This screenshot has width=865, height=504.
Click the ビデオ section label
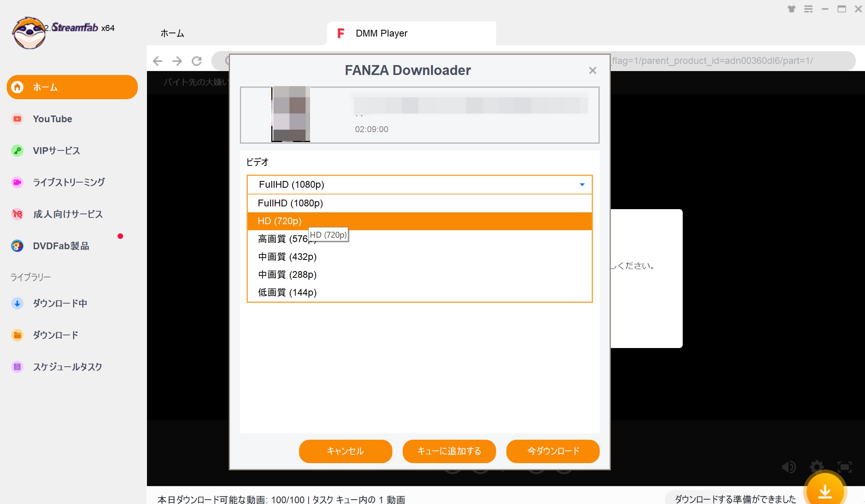click(257, 162)
